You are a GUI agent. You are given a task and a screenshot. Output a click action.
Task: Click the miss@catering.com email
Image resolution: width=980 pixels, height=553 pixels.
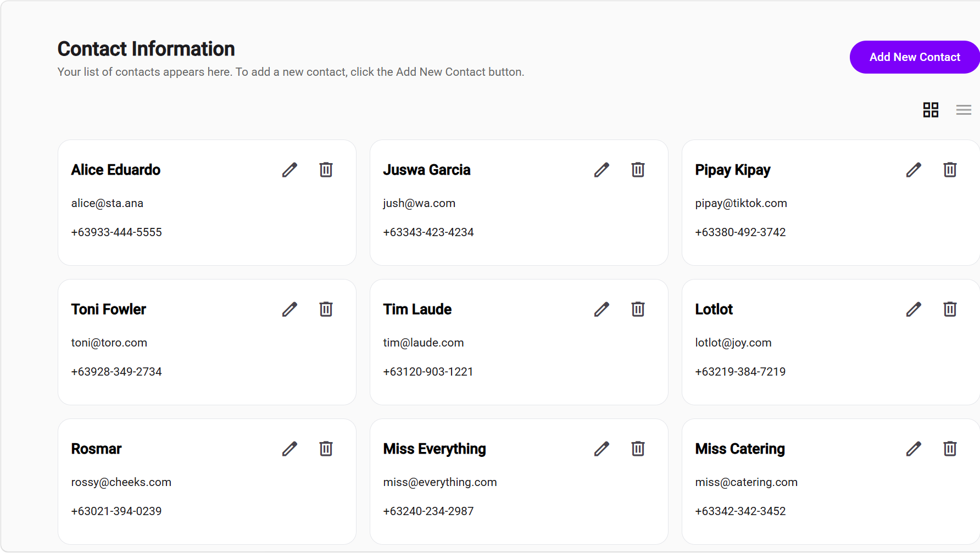click(x=747, y=482)
